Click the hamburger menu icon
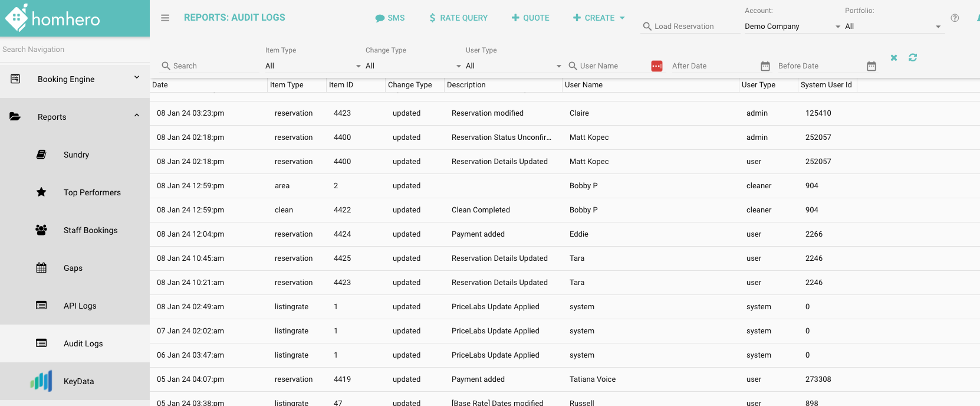The height and width of the screenshot is (406, 980). tap(165, 18)
